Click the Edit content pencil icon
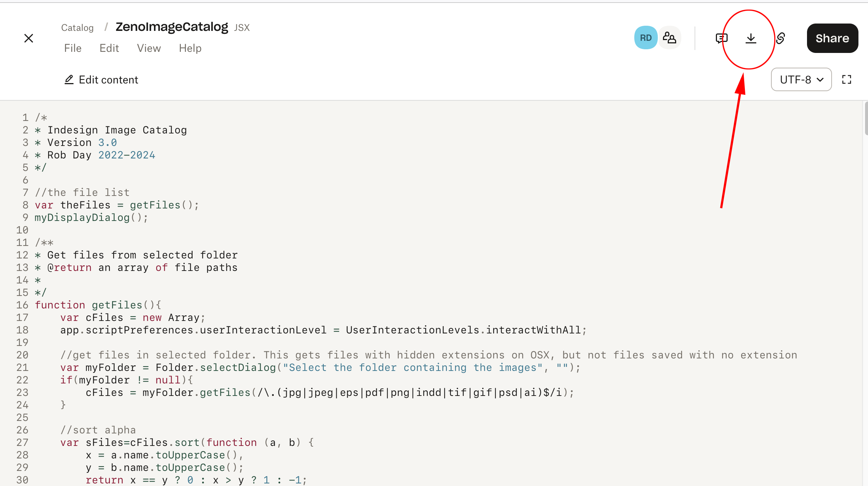The height and width of the screenshot is (486, 868). (x=69, y=80)
